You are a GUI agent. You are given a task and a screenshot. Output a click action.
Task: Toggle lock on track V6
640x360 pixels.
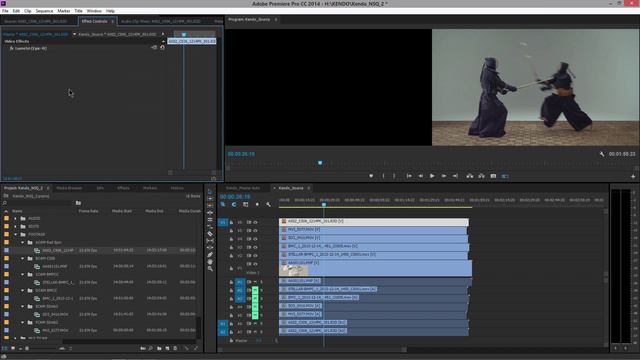pyautogui.click(x=231, y=222)
